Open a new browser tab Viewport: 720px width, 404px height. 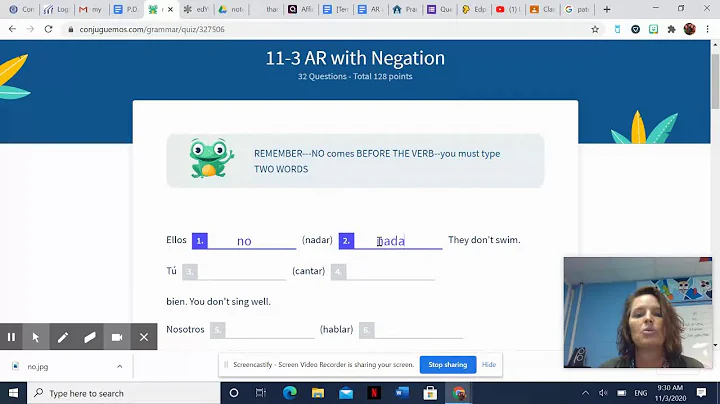[607, 9]
